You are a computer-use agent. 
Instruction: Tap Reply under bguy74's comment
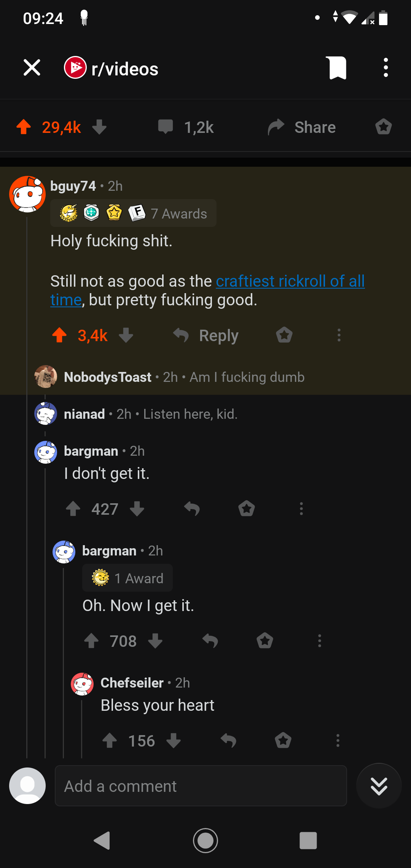[219, 335]
